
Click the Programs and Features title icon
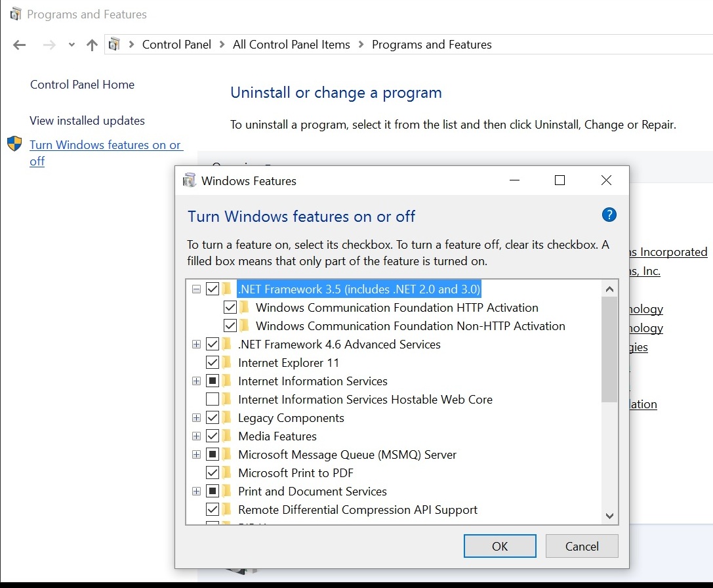[16, 14]
